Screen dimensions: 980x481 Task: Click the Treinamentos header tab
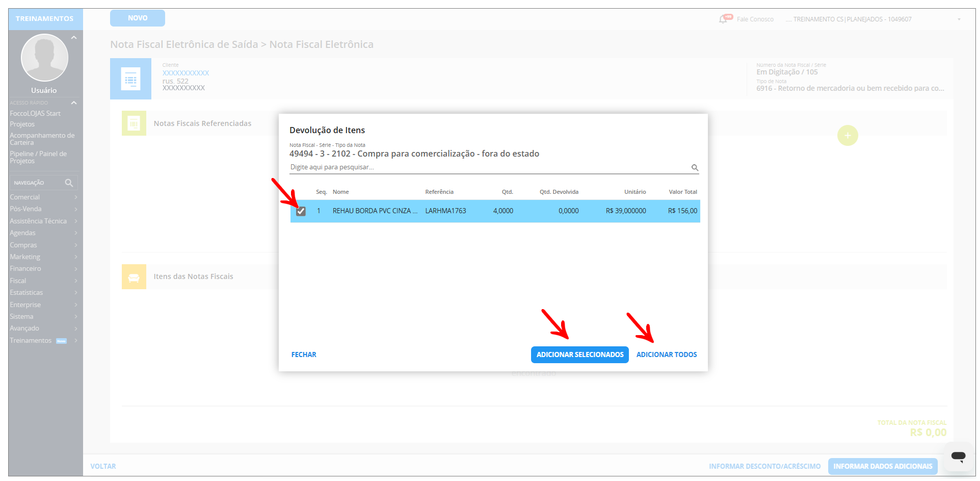click(45, 19)
